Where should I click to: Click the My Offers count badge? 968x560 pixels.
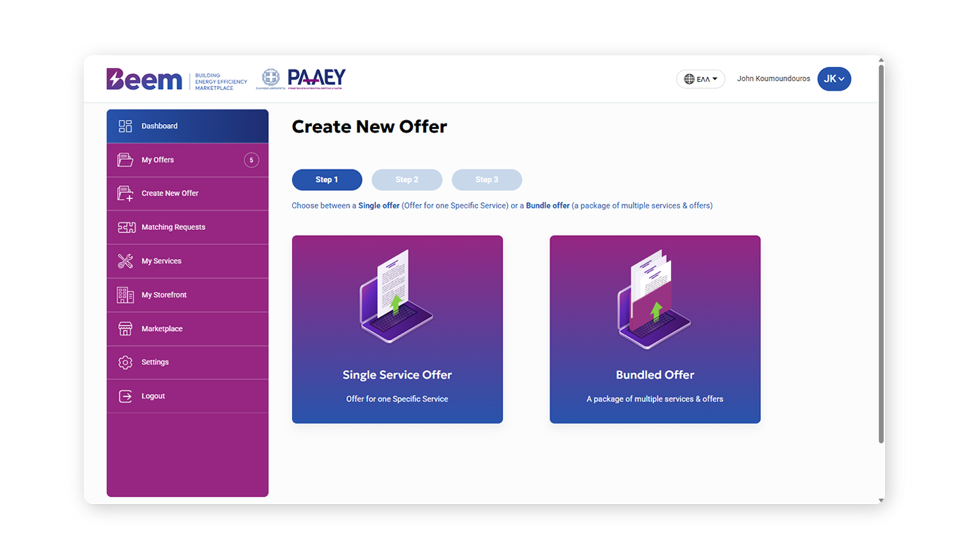click(251, 159)
